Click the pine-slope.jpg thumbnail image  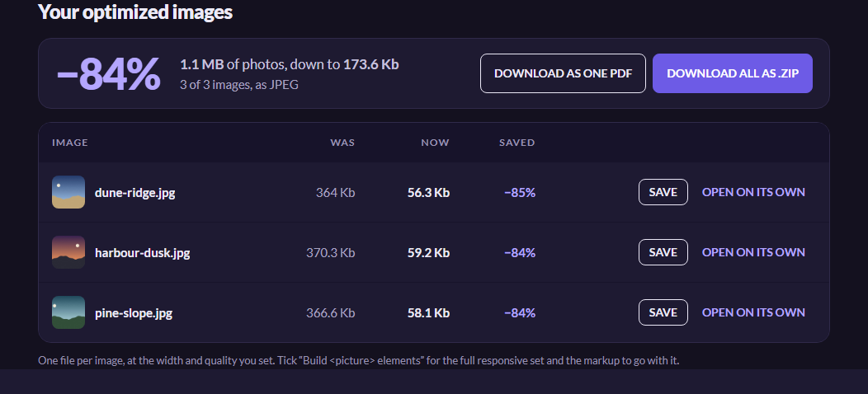click(68, 312)
